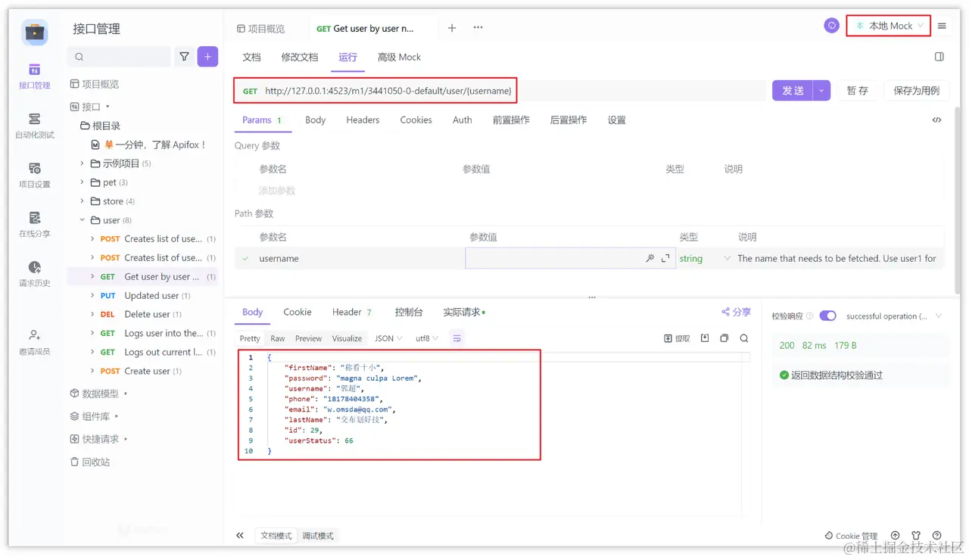Open the 控制台 tab
The image size is (969, 560).
pos(409,312)
